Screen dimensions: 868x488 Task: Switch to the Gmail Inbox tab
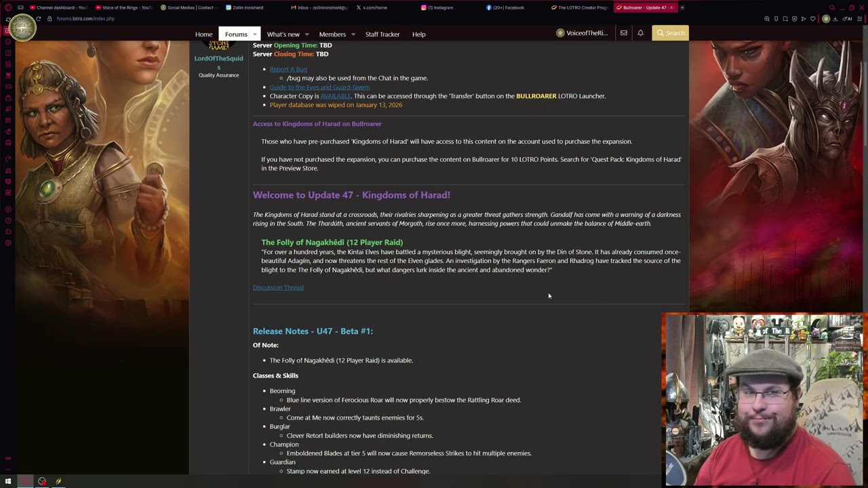(319, 7)
